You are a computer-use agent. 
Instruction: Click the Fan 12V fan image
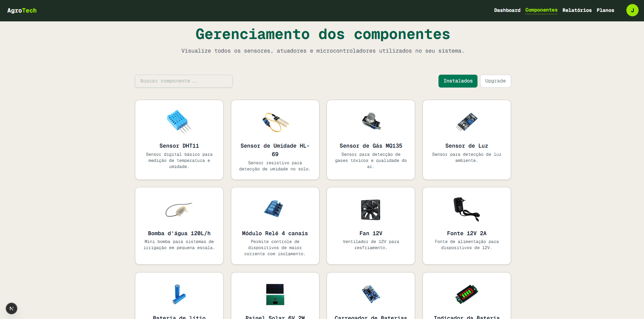click(370, 209)
